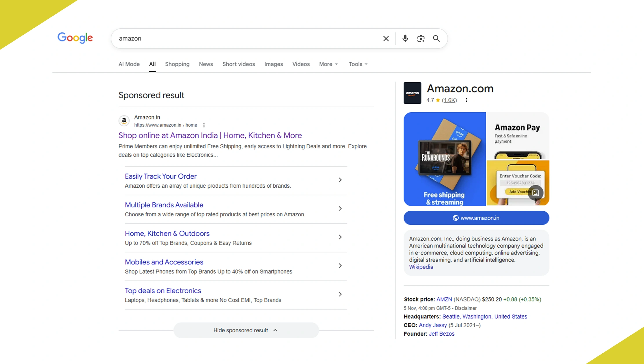Open three-dot menu next to Amazon.com rating

click(x=466, y=100)
